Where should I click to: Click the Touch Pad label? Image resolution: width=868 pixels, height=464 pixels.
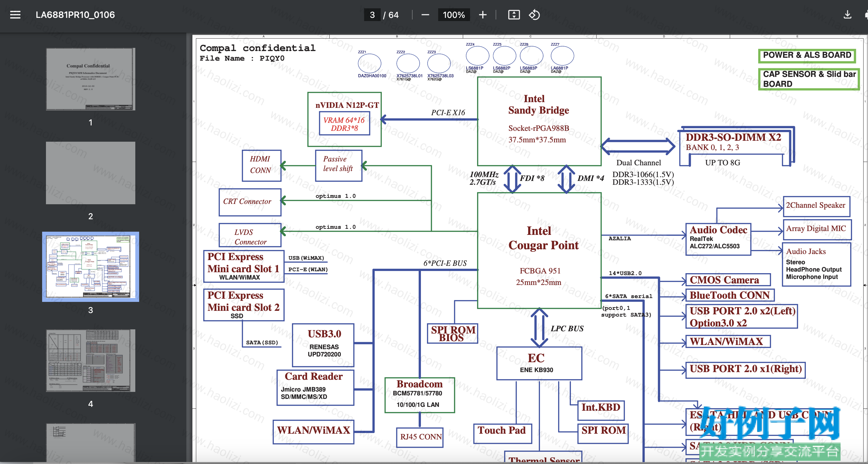(502, 430)
